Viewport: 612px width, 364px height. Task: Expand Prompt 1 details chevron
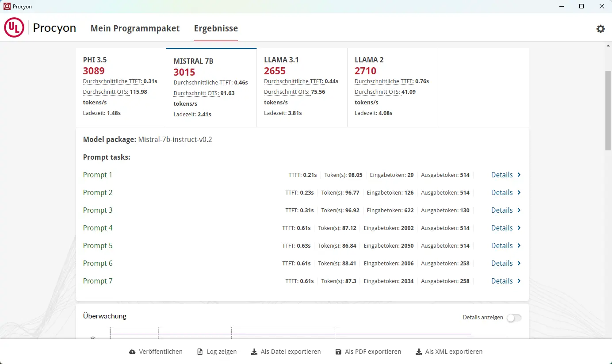[x=519, y=175]
